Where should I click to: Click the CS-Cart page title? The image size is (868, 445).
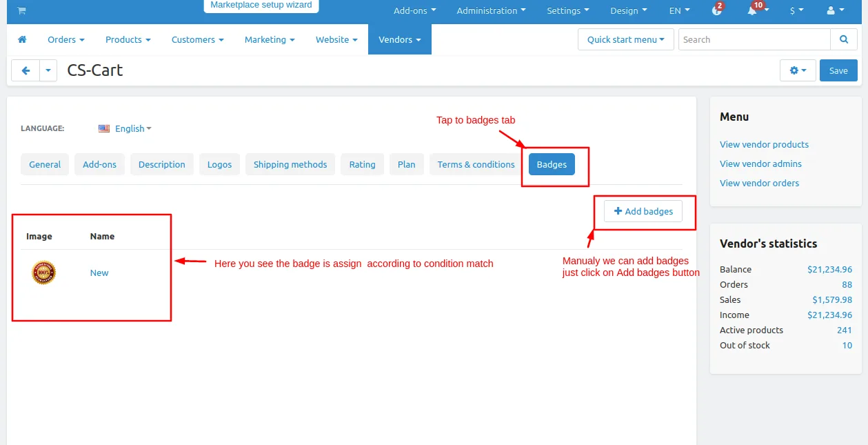tap(95, 70)
